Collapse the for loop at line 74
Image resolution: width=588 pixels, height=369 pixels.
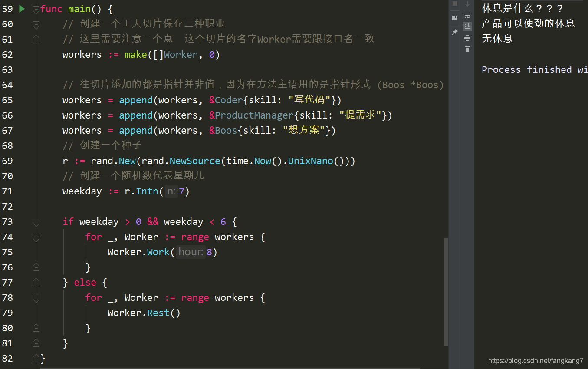(36, 237)
